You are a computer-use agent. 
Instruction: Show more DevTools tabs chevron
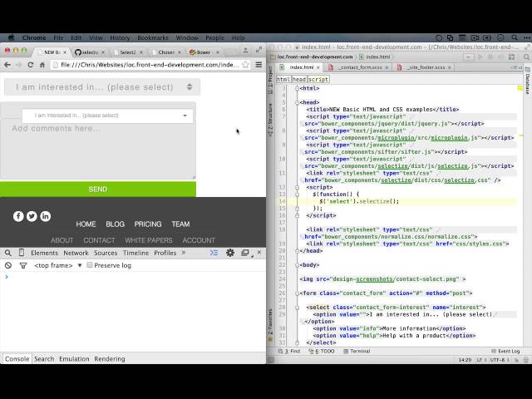pyautogui.click(x=184, y=253)
